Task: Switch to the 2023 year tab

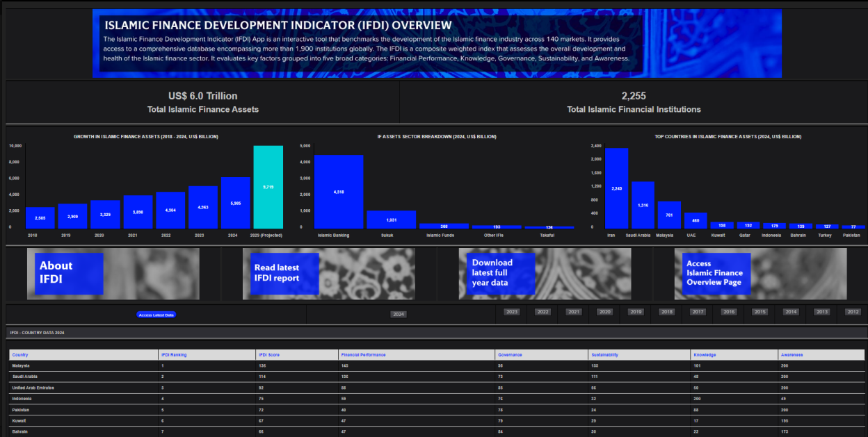Action: pyautogui.click(x=512, y=312)
